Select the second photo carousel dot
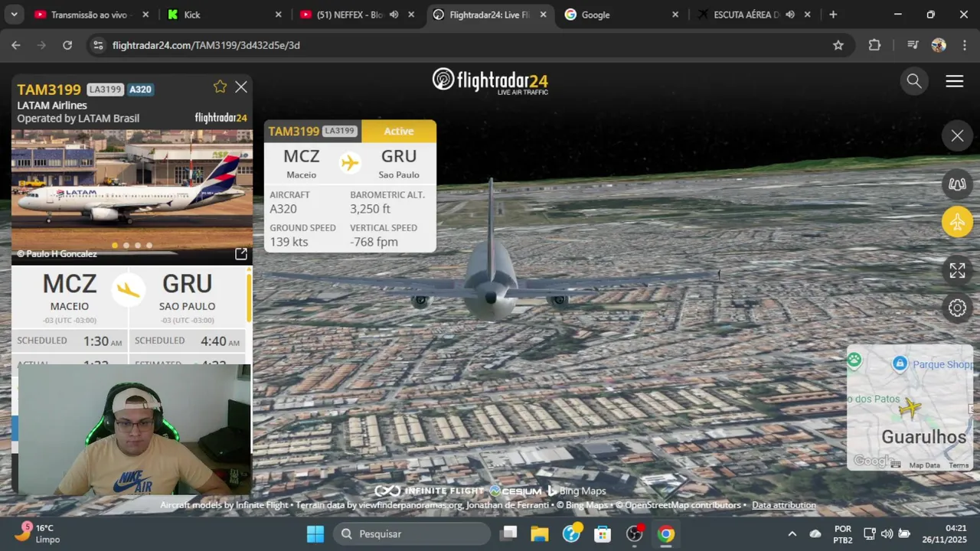 point(126,246)
